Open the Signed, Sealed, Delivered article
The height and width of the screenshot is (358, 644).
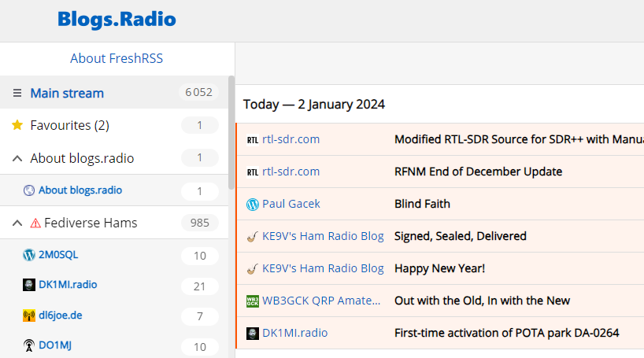point(461,236)
